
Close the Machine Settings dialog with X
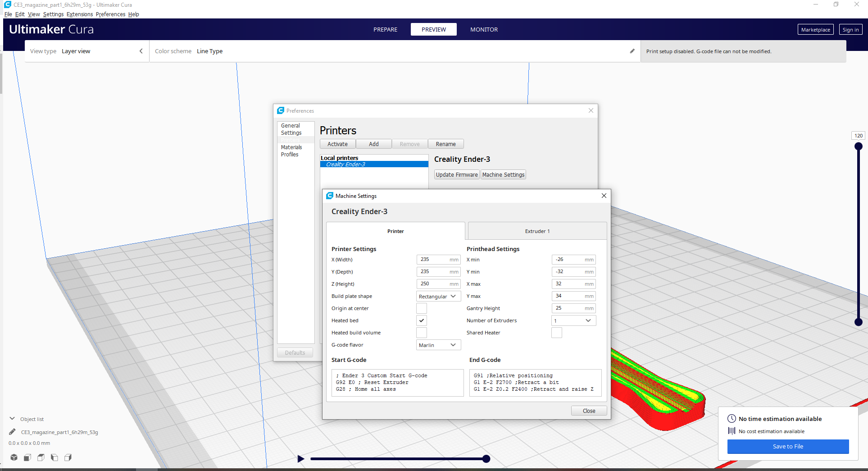click(x=604, y=196)
